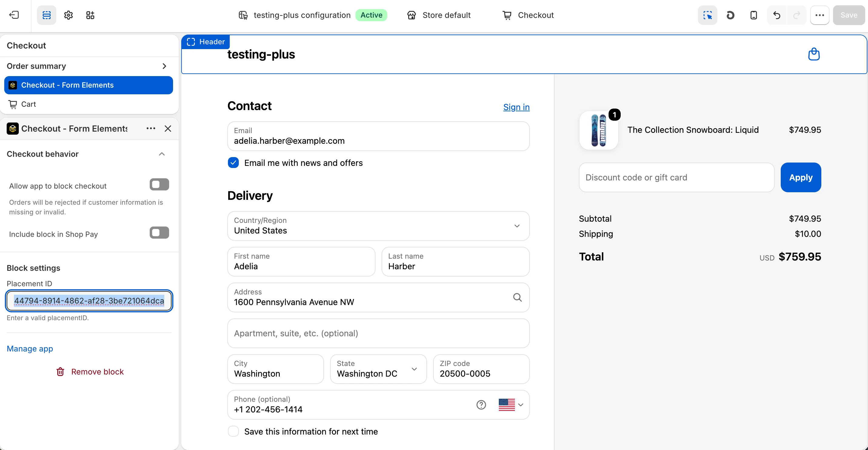Open the Country/Region dropdown
868x450 pixels.
tap(378, 226)
